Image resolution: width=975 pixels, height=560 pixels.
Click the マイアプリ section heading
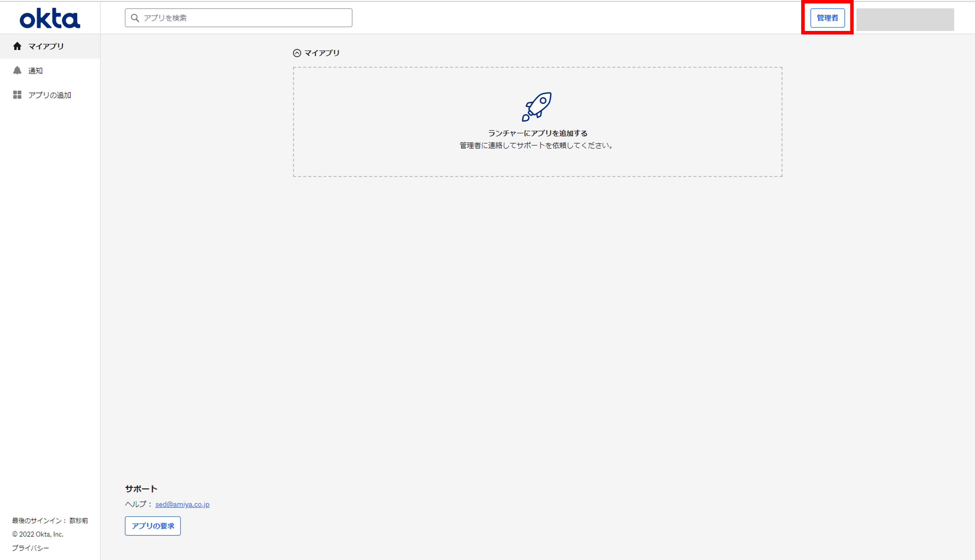tap(322, 53)
